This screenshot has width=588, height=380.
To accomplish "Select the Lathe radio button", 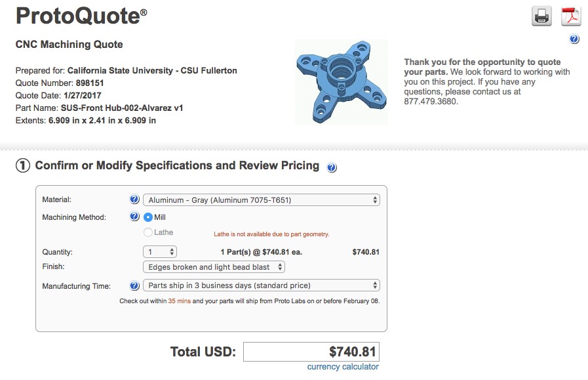I will (148, 232).
